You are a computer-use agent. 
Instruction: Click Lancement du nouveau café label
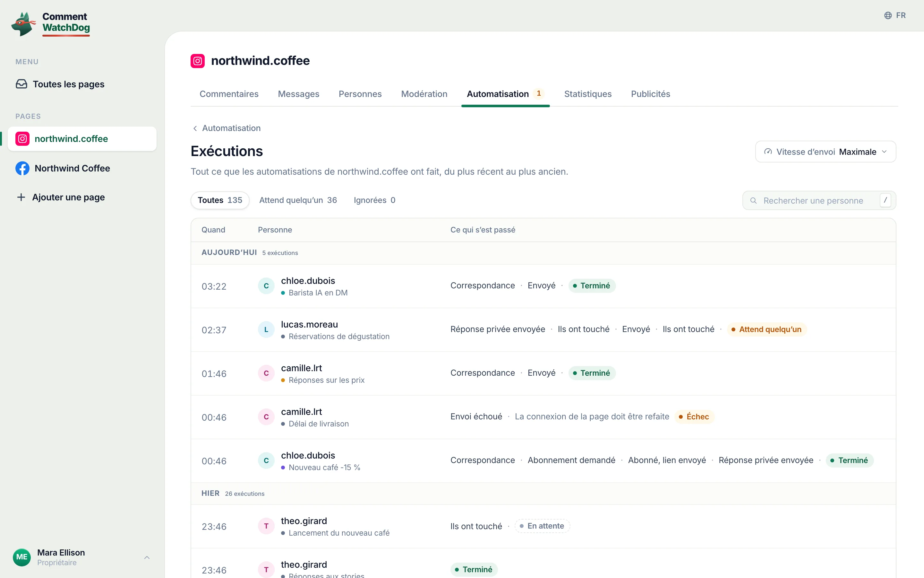339,533
